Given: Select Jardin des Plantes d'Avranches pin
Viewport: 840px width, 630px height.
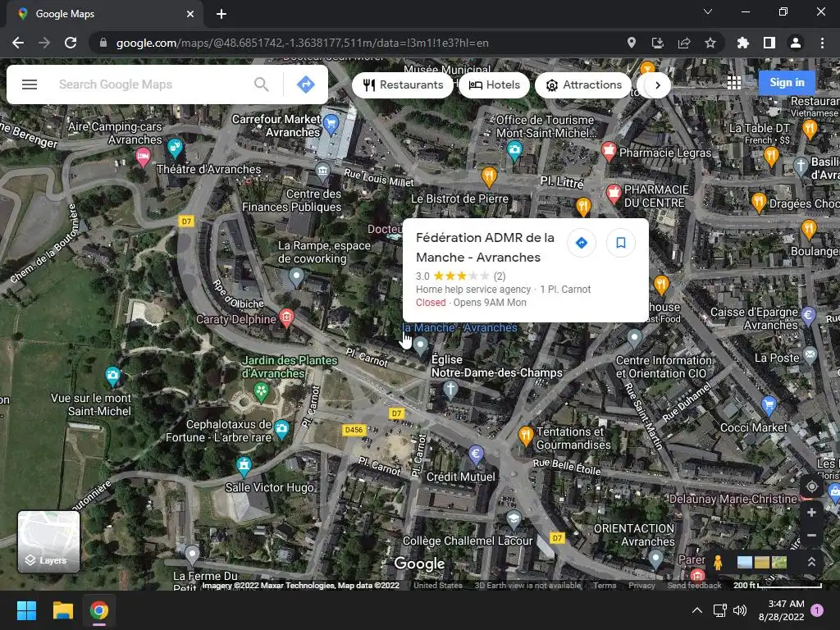Looking at the screenshot, I should coord(262,392).
